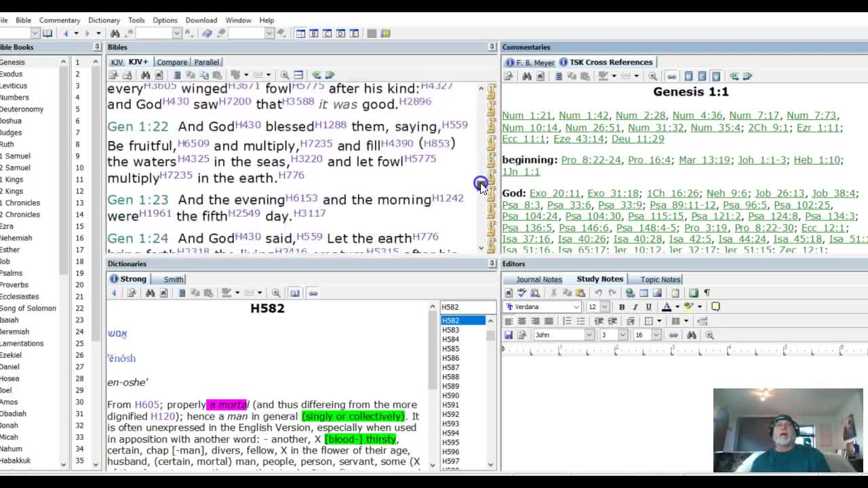The image size is (868, 488).
Task: Follow the H605 link in Strong's definition
Action: [x=147, y=405]
